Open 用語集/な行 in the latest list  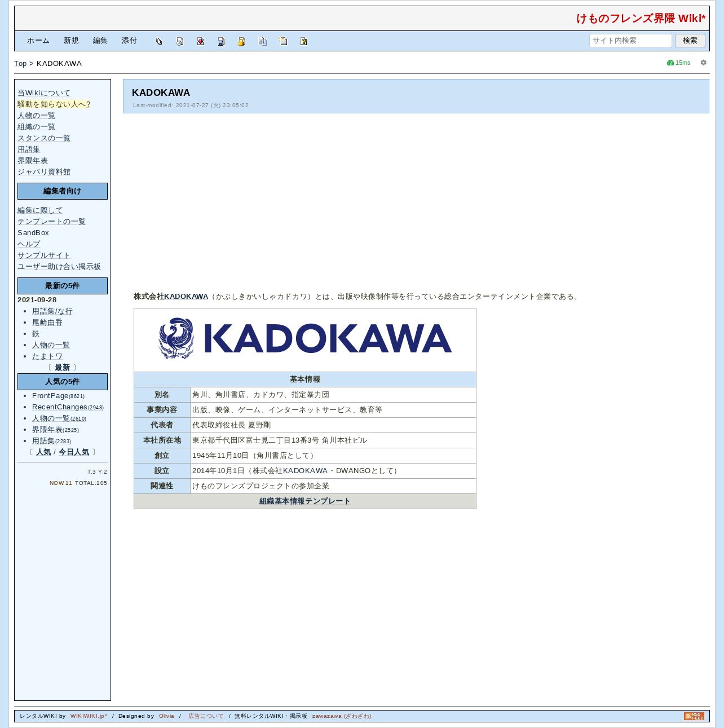[x=52, y=311]
